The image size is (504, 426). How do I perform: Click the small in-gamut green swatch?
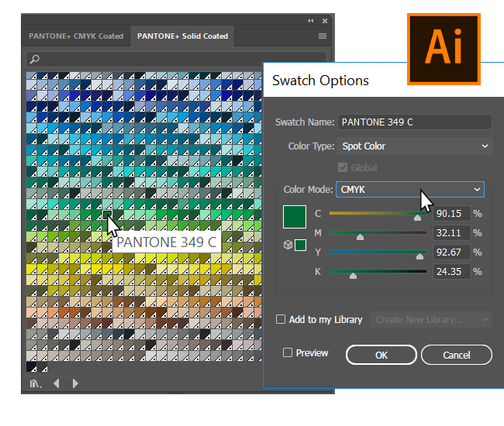point(300,245)
